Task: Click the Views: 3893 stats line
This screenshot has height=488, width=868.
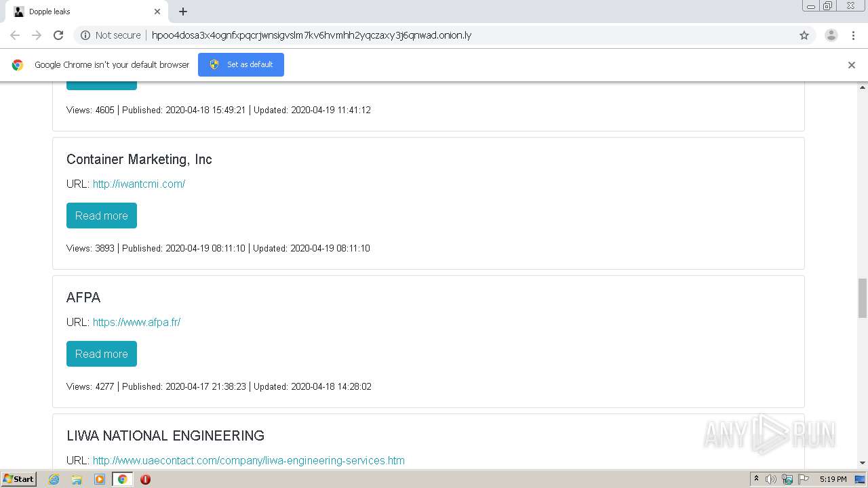Action: (x=218, y=248)
